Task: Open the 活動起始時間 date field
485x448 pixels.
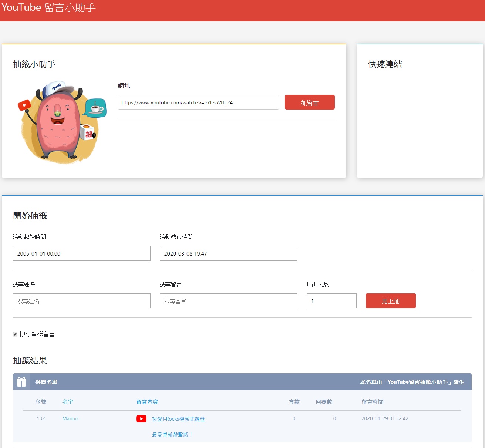Action: pos(82,253)
